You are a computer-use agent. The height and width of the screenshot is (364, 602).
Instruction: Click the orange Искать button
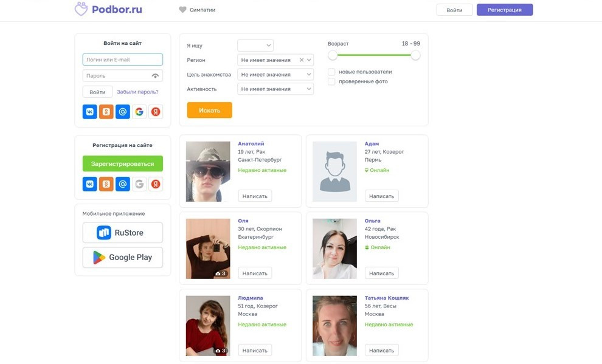click(x=209, y=110)
